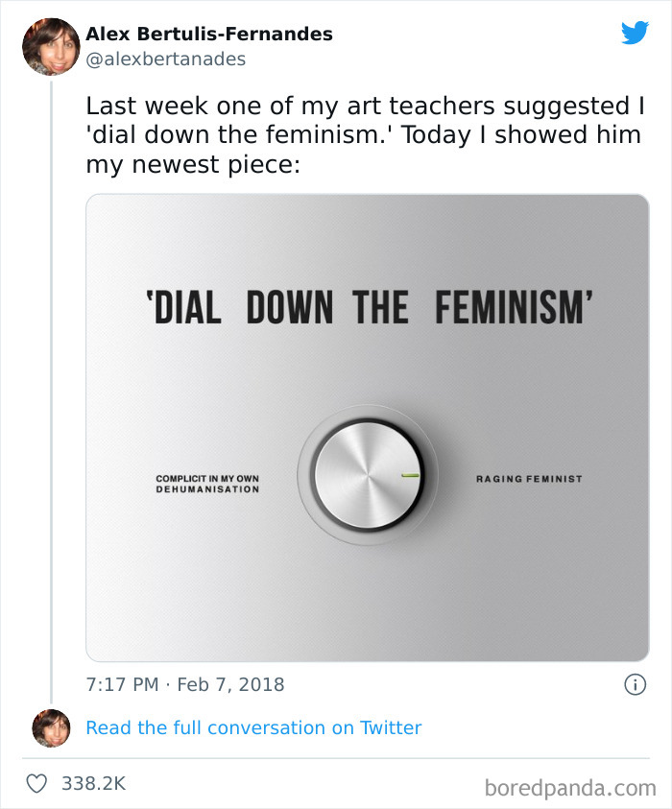This screenshot has width=672, height=809.
Task: Click the tweet line starting "Last week"
Action: point(364,105)
